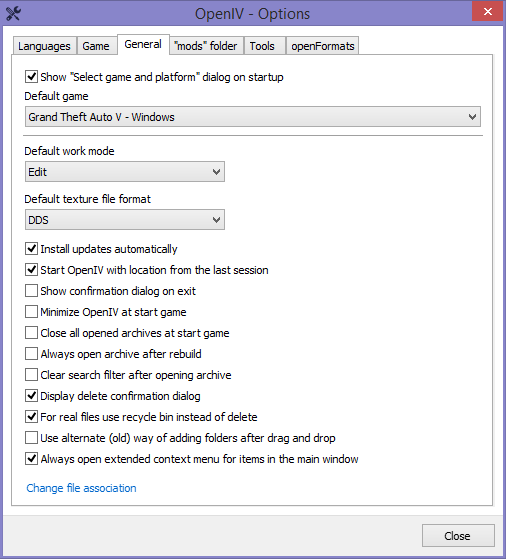Click the Close button
506x559 pixels.
pyautogui.click(x=458, y=535)
